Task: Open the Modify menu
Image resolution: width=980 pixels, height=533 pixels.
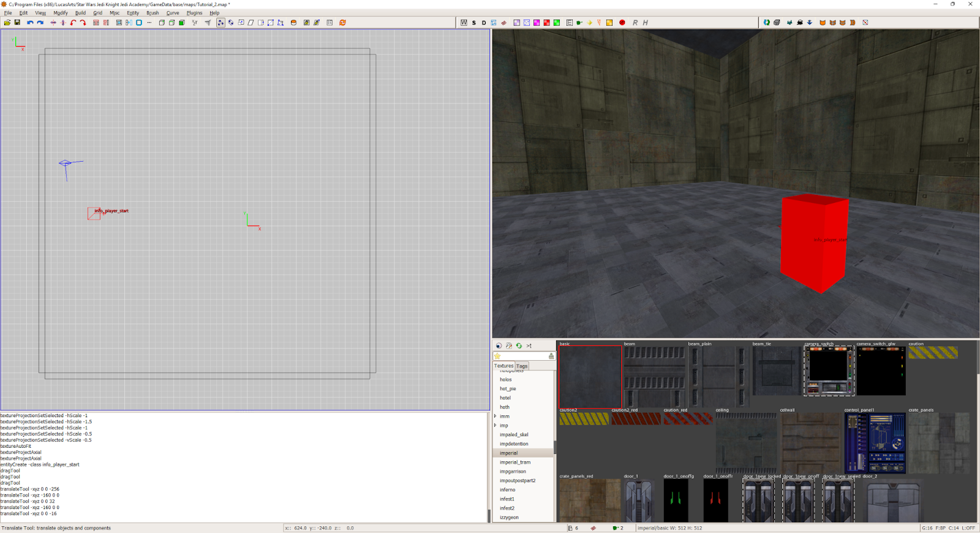Action: click(61, 13)
